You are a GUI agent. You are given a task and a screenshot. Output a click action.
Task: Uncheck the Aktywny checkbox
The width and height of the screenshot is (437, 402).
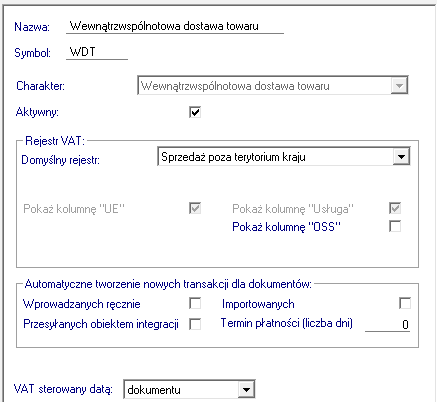[x=195, y=112]
